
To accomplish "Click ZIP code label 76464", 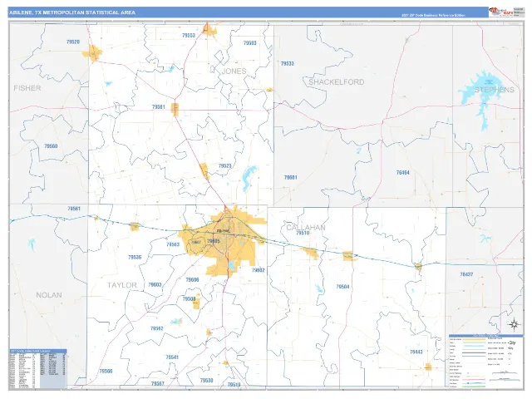I will (402, 173).
